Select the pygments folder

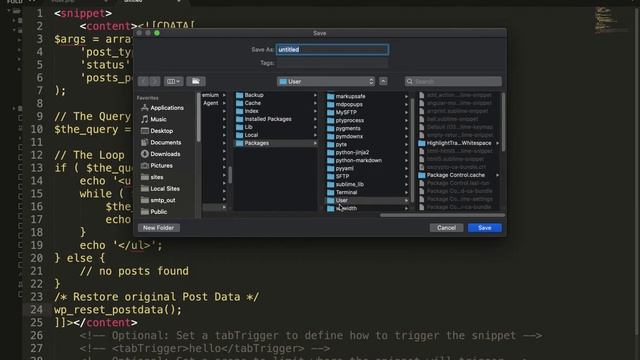click(367, 128)
